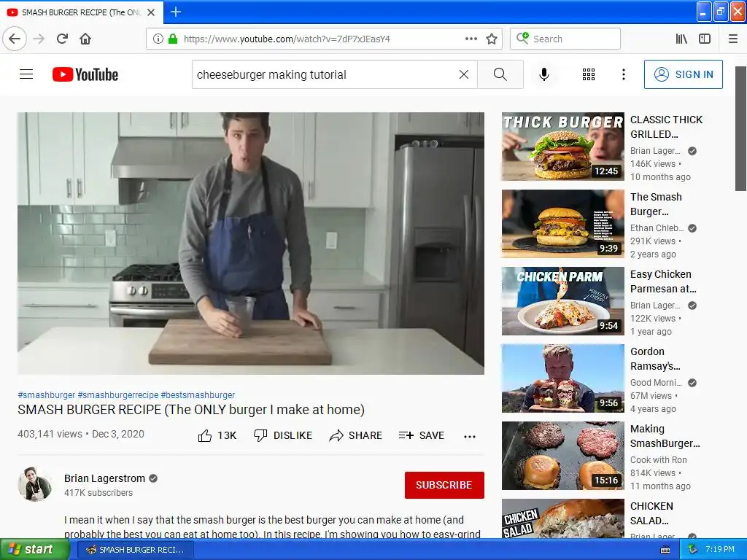Screen dimensions: 747x560
Task: Open a new tab with the plus button
Action: [x=176, y=12]
